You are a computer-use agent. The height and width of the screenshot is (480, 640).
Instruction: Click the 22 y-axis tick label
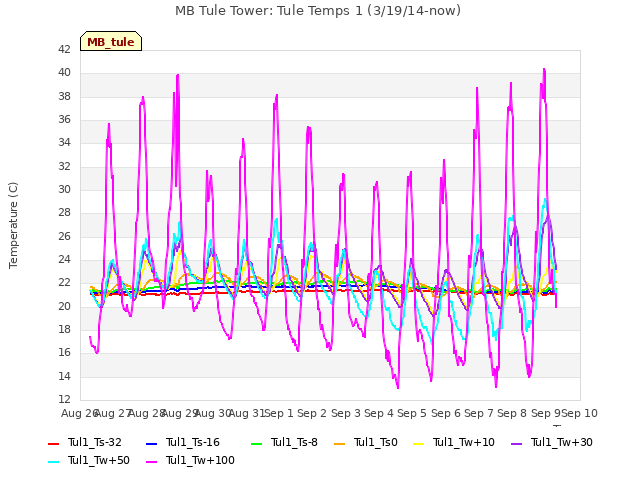click(64, 282)
